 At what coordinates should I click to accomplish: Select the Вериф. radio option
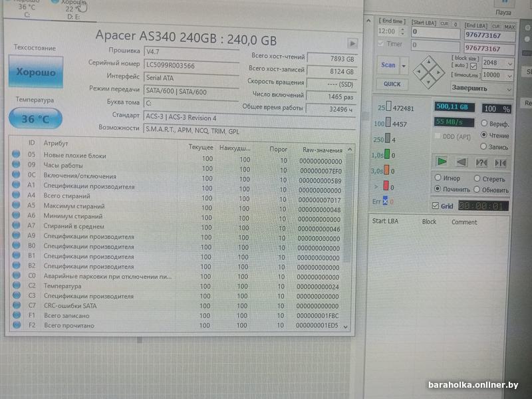coord(484,123)
